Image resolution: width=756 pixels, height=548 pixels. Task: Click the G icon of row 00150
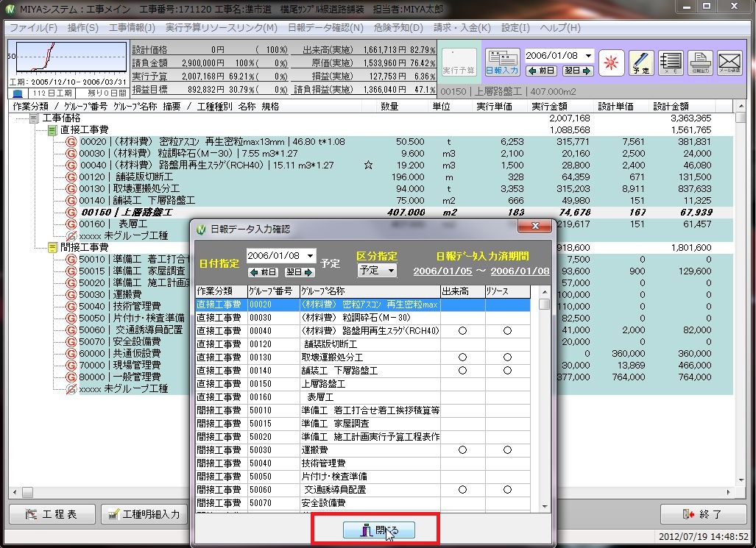(71, 212)
